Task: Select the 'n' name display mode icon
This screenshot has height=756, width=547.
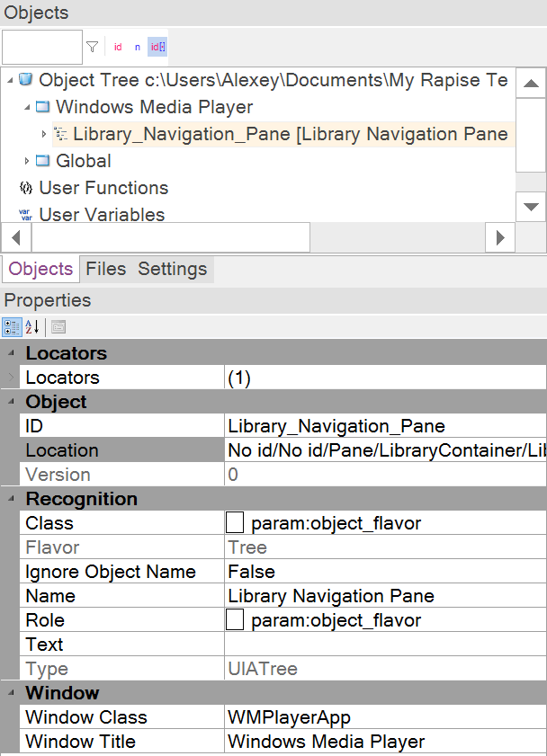Action: click(x=138, y=47)
